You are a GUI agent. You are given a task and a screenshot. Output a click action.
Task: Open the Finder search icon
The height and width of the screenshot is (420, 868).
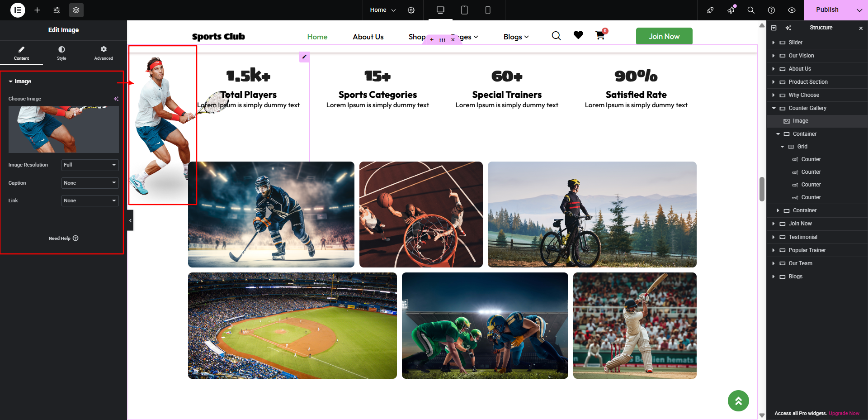click(x=751, y=10)
